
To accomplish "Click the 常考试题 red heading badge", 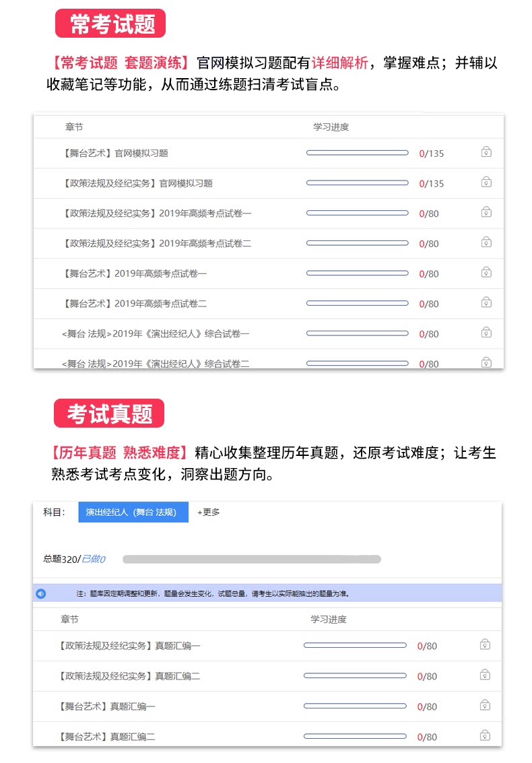I will coord(110,23).
